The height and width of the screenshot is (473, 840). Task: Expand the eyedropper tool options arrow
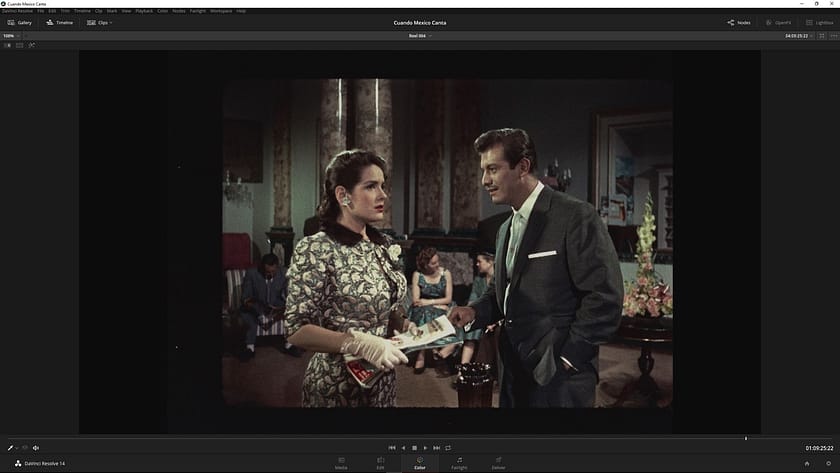(x=17, y=448)
